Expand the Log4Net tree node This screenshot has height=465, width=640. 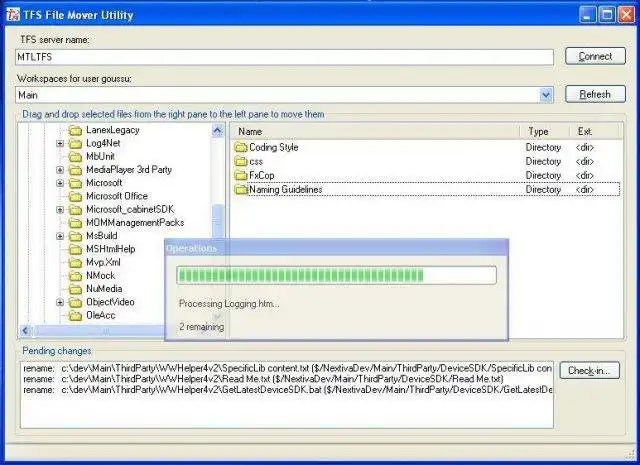[x=60, y=144]
